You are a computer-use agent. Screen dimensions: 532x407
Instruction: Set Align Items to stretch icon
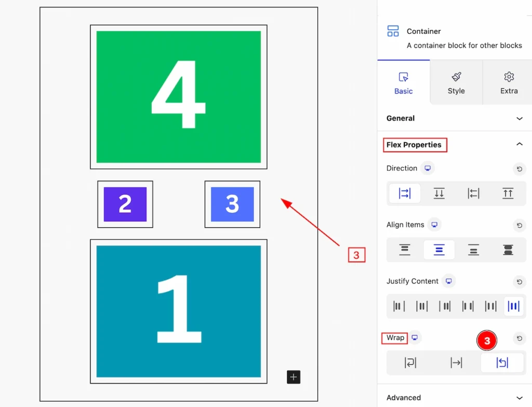[x=508, y=250]
